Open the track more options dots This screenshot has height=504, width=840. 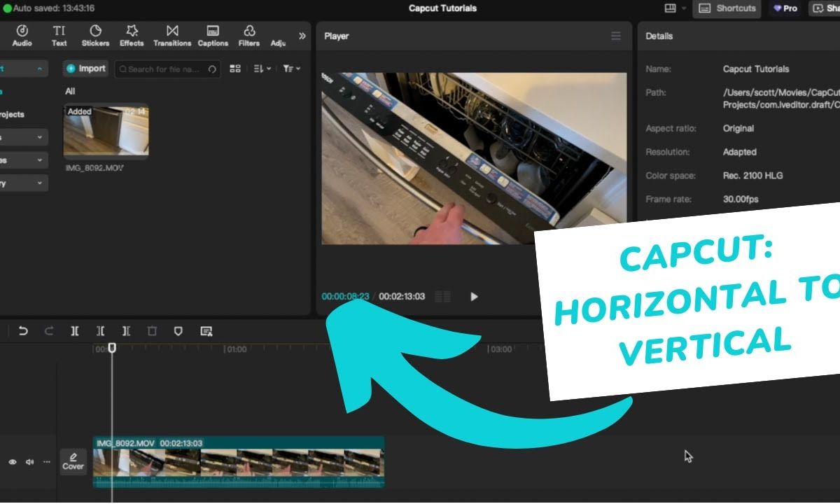(47, 462)
